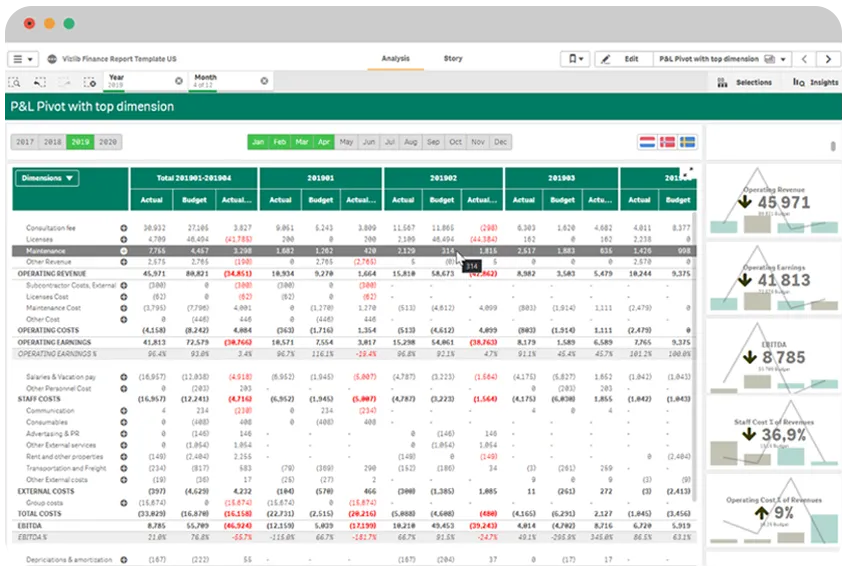Screen dimensions: 850x569
Task: Click the step back selection icon
Action: pos(40,82)
